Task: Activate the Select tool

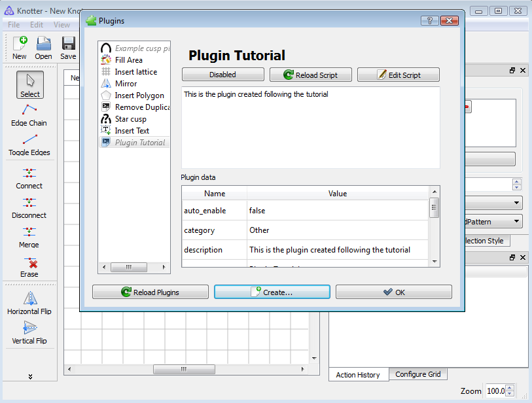Action: pyautogui.click(x=30, y=85)
